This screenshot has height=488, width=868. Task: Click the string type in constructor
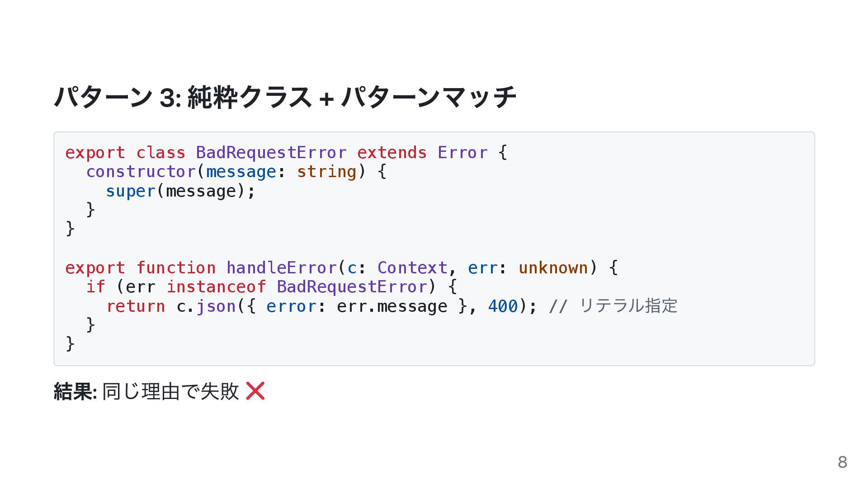click(326, 172)
